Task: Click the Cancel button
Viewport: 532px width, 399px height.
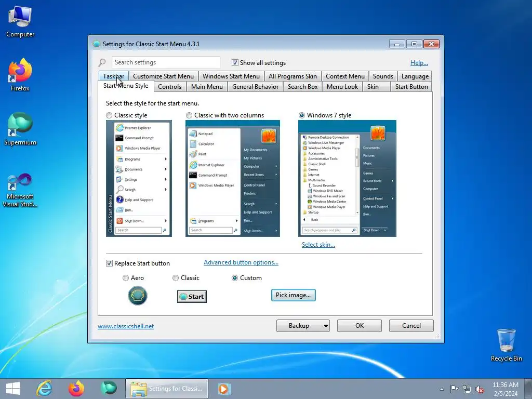Action: 411,326
